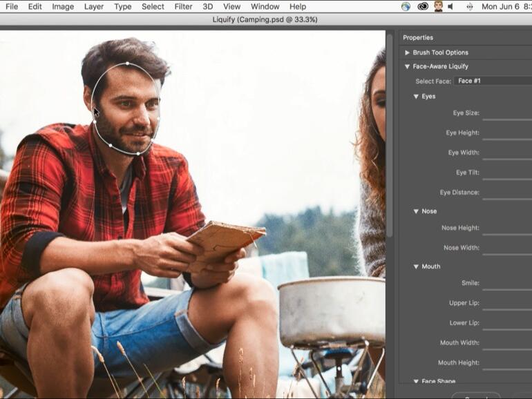This screenshot has height=399, width=532.
Task: Open the Type menu
Action: [x=122, y=6]
